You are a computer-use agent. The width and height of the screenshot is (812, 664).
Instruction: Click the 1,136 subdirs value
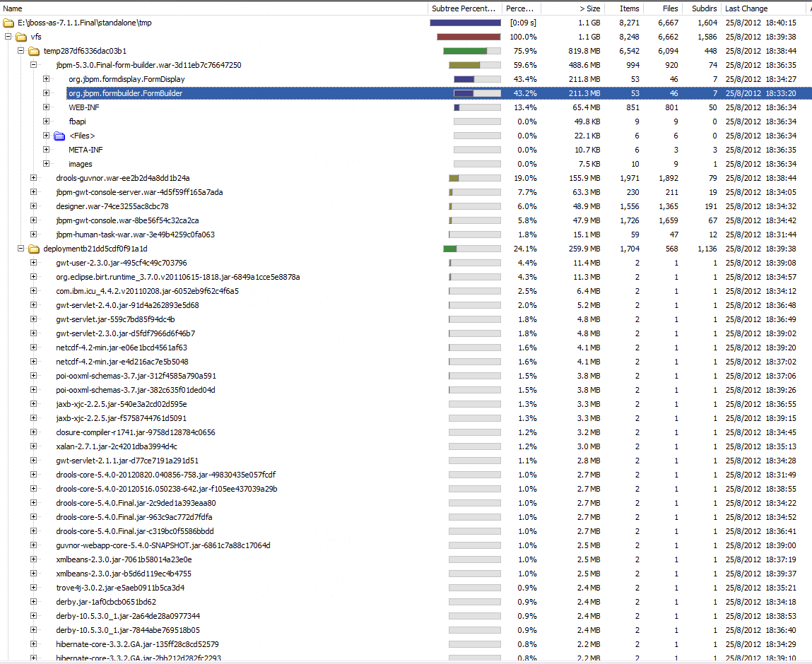point(707,249)
